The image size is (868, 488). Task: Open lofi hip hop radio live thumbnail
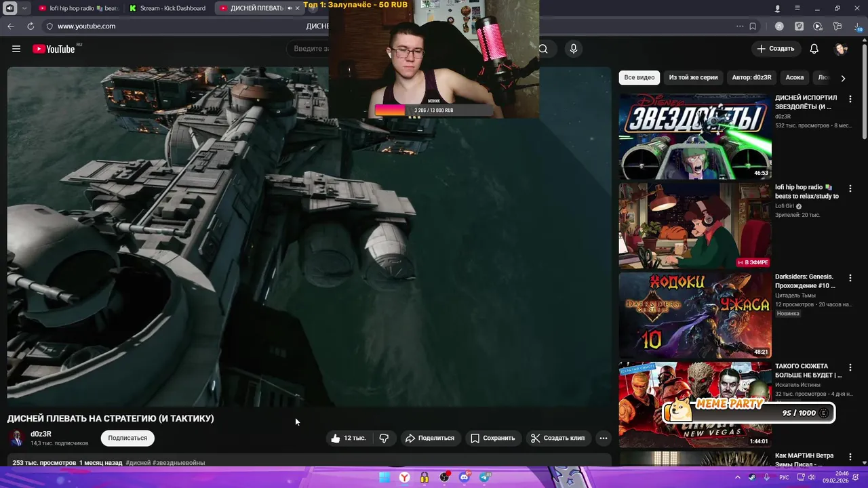pos(695,226)
